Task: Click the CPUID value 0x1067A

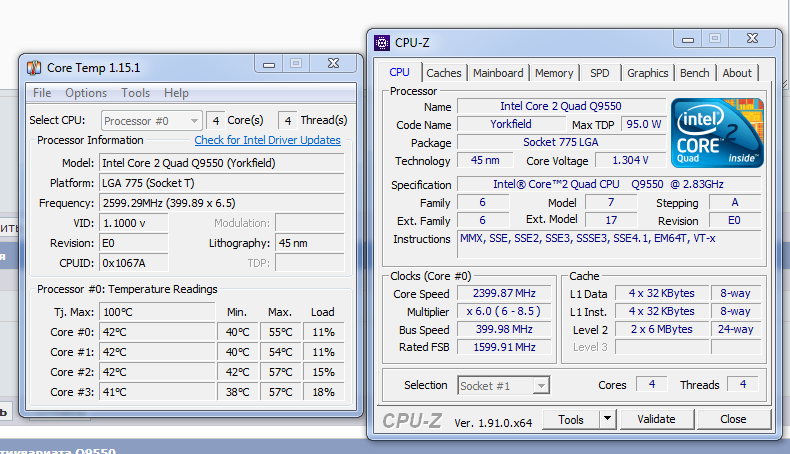Action: 134,264
